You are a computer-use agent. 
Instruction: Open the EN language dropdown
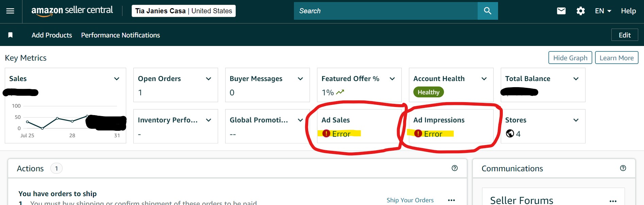coord(603,11)
